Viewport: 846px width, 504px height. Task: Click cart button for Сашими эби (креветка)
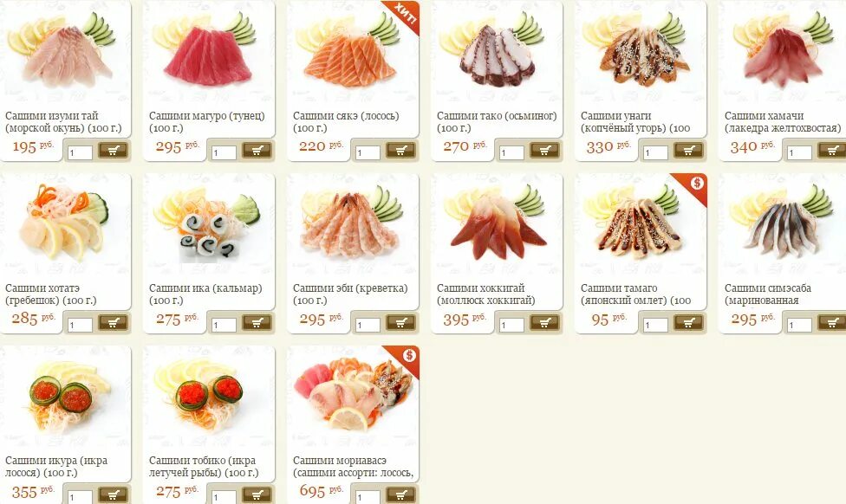click(400, 323)
